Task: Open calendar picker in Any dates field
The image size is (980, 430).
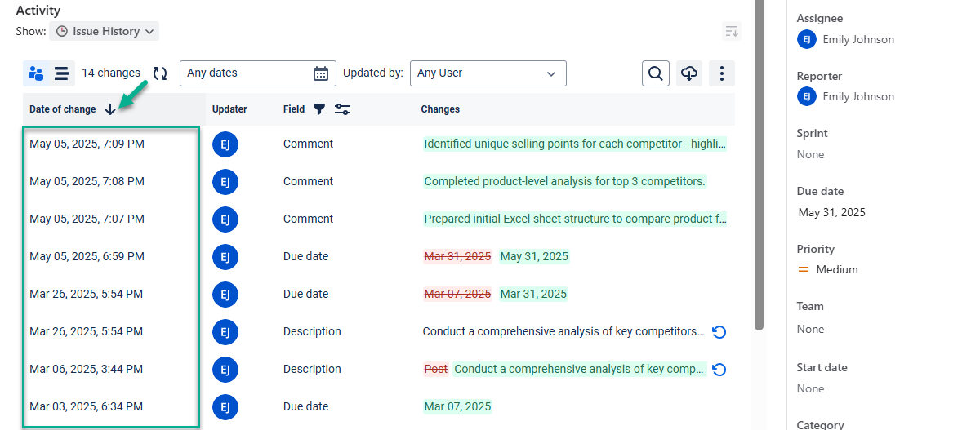Action: [x=321, y=73]
